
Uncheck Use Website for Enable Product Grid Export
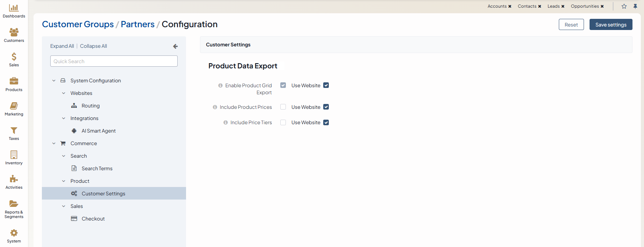point(326,85)
